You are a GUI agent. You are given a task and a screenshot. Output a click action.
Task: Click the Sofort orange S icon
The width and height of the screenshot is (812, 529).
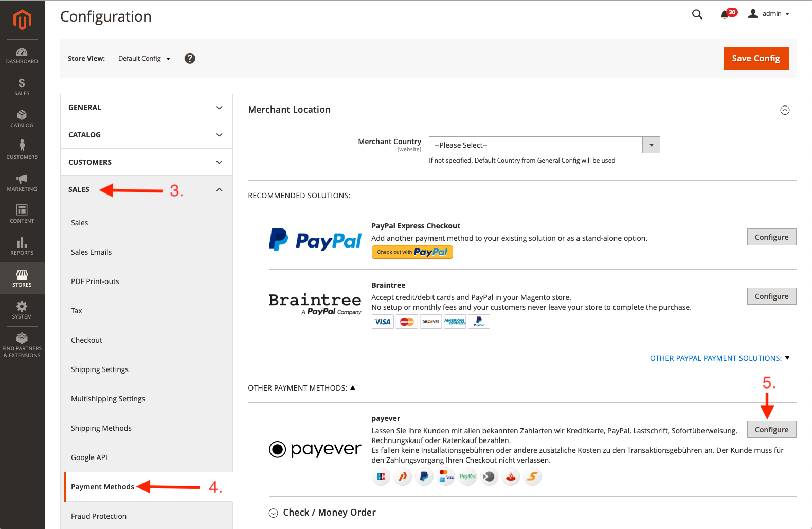(x=532, y=477)
